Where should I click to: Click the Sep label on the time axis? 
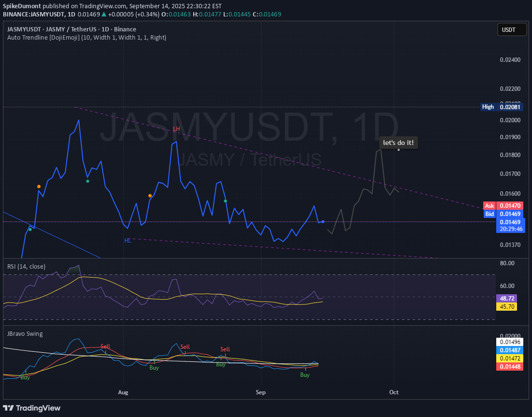[x=260, y=392]
